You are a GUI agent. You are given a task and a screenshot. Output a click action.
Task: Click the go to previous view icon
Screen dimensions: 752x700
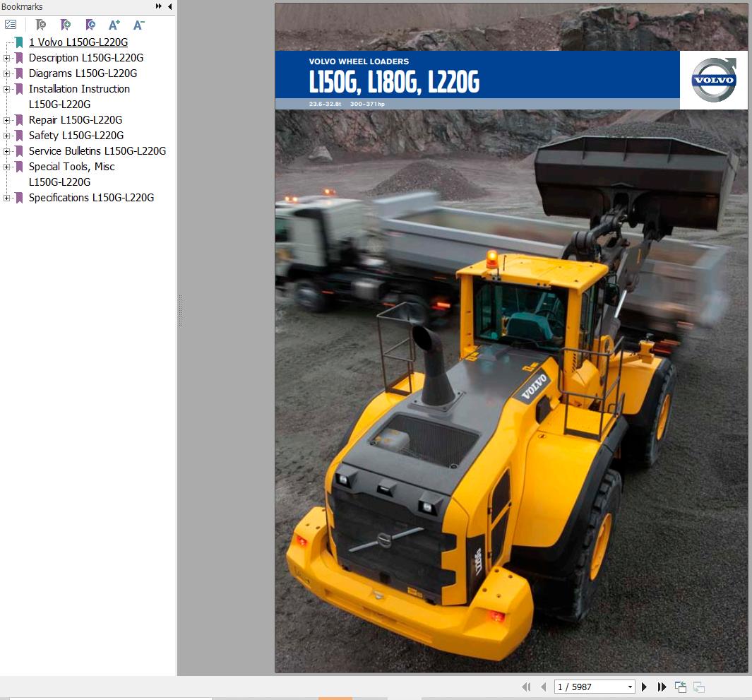(x=681, y=687)
